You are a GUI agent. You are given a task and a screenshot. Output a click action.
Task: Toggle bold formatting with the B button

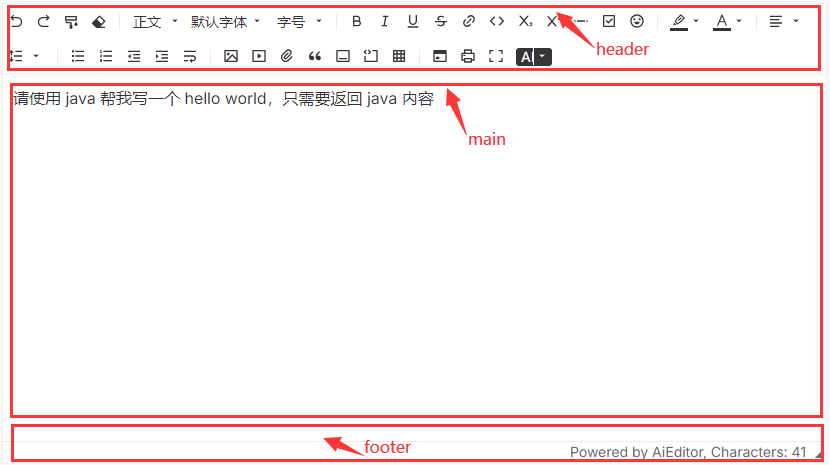356,21
